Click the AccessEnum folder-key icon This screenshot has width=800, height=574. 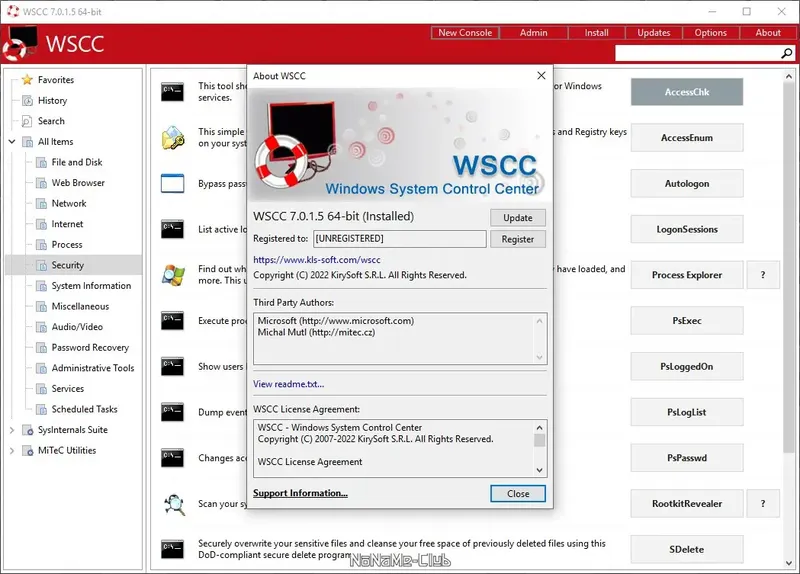pyautogui.click(x=172, y=138)
